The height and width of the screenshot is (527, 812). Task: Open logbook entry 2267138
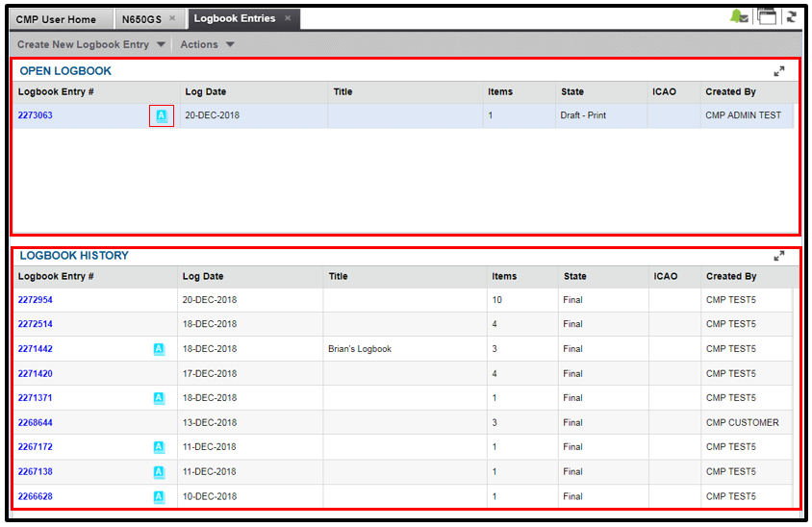coord(36,472)
